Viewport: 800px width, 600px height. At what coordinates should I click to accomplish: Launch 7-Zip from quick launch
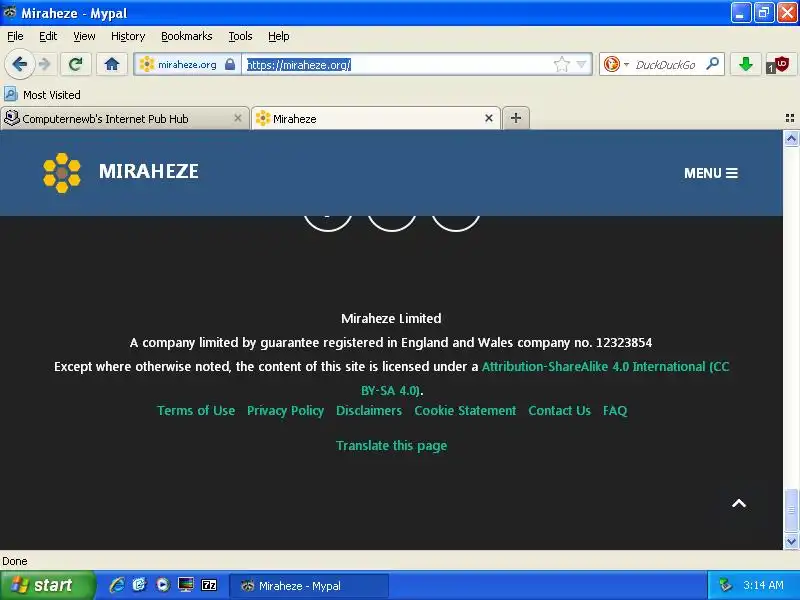[x=209, y=585]
